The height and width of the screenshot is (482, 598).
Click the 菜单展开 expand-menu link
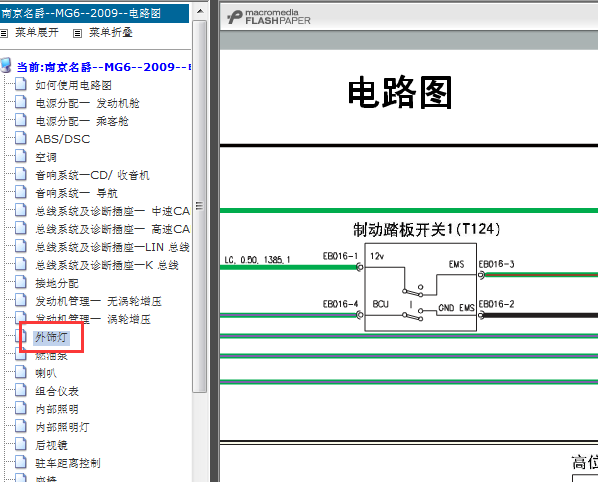tap(37, 33)
